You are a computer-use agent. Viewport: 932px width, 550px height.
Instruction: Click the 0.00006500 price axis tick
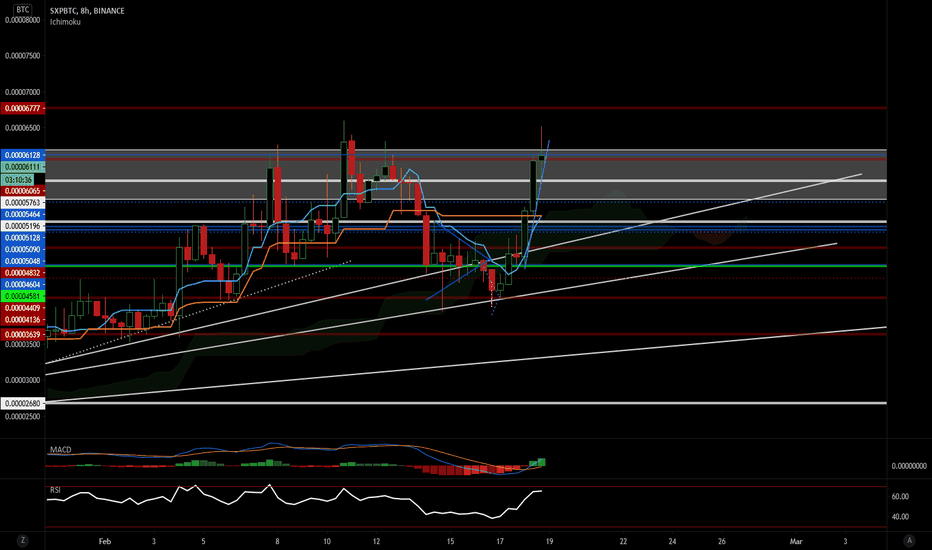point(23,128)
